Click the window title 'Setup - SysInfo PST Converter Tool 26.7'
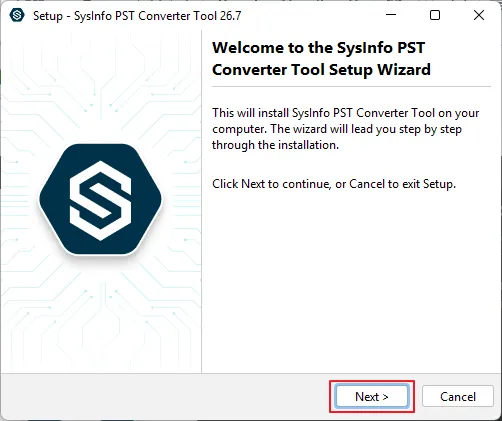Image resolution: width=502 pixels, height=421 pixels. pos(137,16)
